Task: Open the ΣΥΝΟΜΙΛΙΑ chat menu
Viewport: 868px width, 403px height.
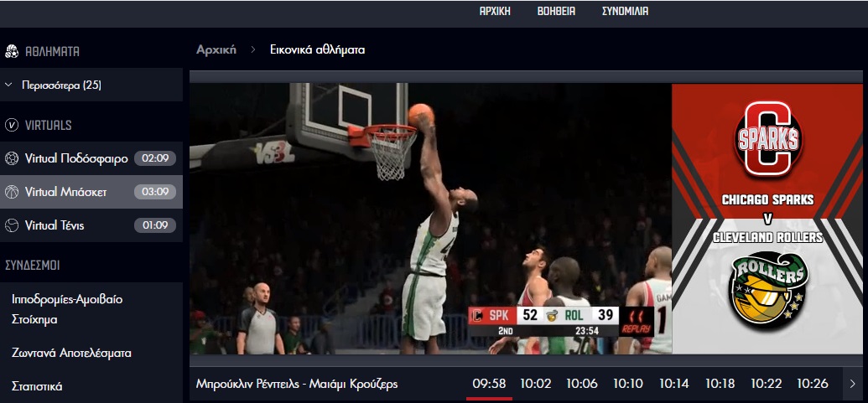Action: 625,11
